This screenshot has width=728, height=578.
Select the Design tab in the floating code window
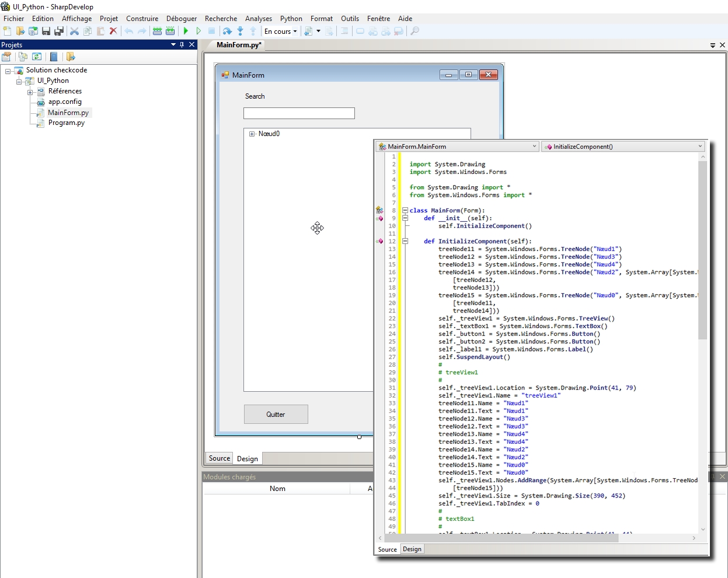point(412,549)
